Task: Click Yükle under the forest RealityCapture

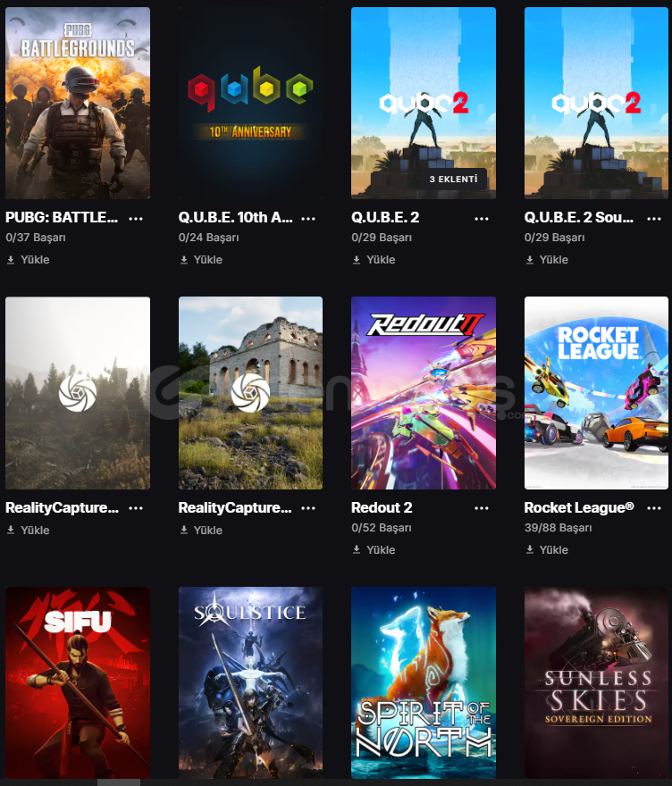Action: click(x=28, y=531)
